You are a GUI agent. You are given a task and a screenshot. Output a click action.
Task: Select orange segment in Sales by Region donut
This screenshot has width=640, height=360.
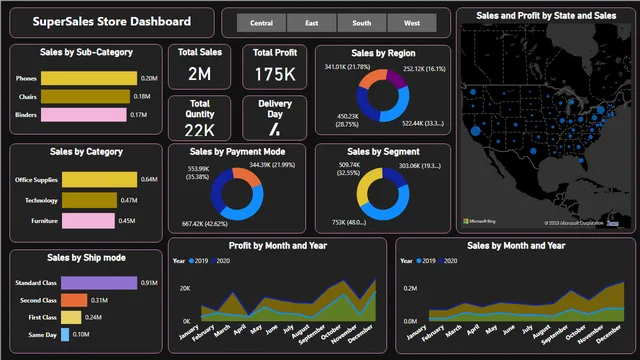[372, 78]
